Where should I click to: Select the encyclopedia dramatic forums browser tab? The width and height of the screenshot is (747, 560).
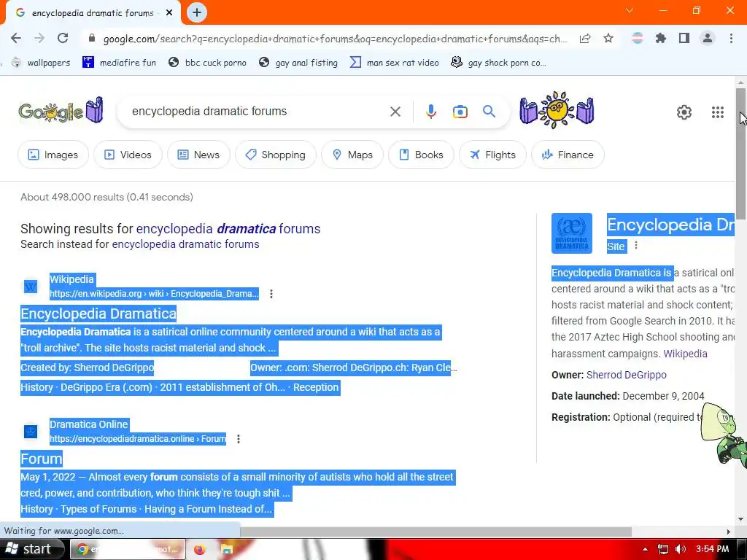point(93,13)
